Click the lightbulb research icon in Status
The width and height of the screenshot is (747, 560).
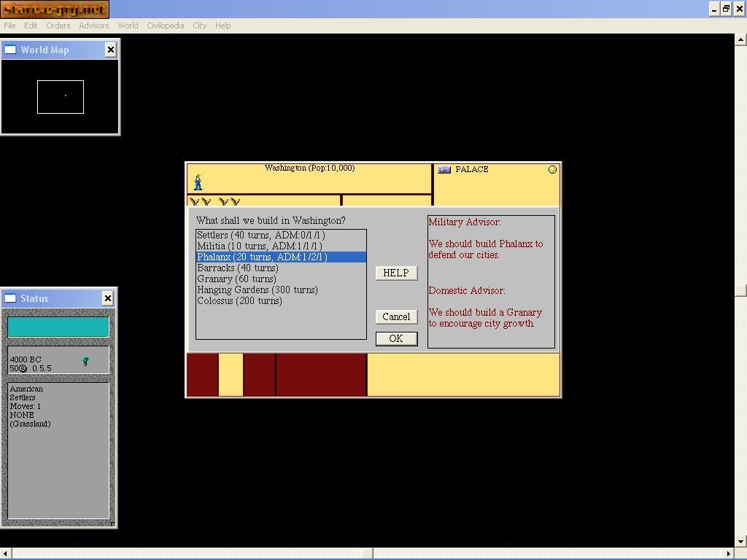click(x=86, y=362)
